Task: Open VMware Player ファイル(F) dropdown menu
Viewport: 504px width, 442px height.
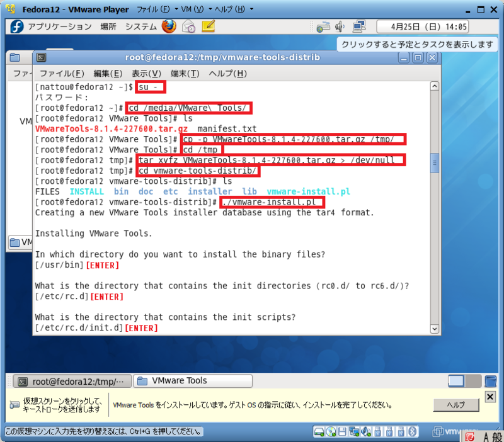Action: (157, 9)
